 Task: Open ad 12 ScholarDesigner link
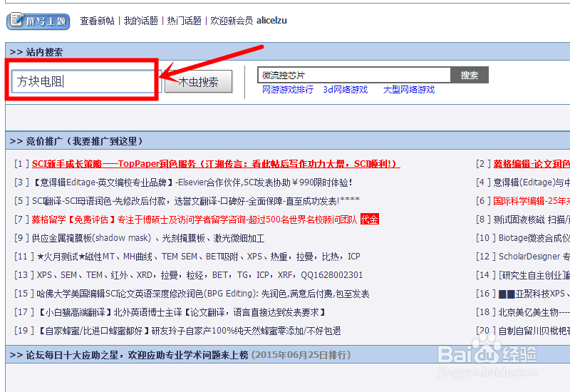coord(534,257)
